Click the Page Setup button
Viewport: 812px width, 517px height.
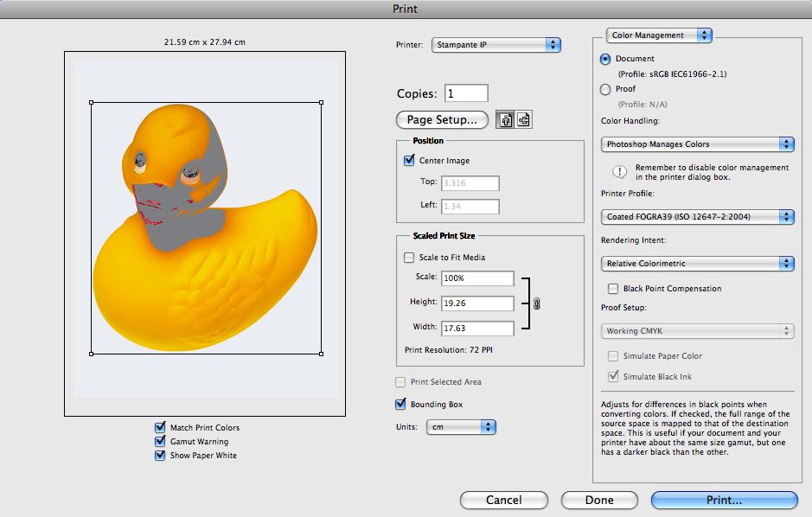442,119
